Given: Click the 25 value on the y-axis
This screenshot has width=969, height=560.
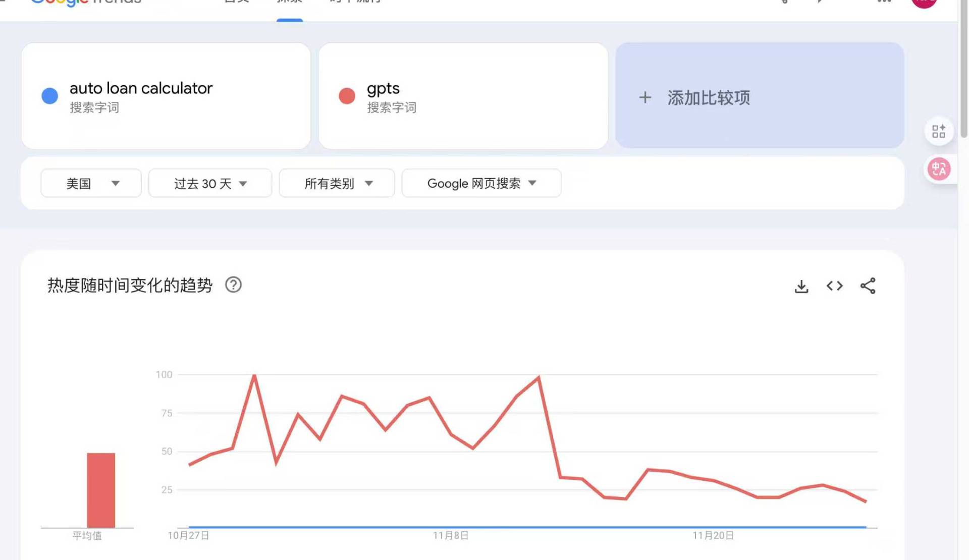Looking at the screenshot, I should click(x=167, y=490).
